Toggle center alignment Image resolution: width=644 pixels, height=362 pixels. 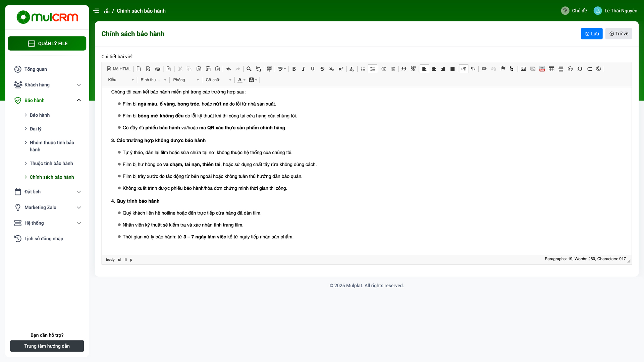click(x=434, y=69)
